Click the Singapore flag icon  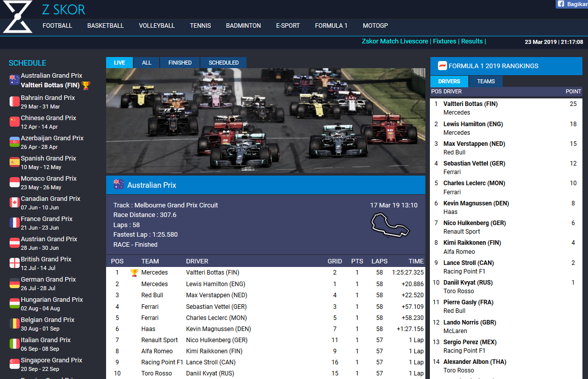(14, 365)
